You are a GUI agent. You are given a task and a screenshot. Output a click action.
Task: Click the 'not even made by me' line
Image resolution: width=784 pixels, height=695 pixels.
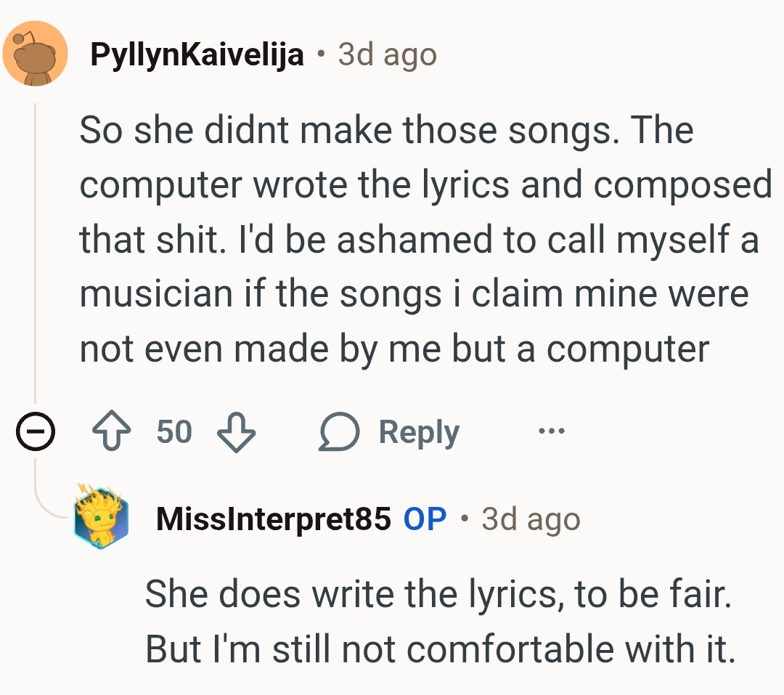[393, 349]
